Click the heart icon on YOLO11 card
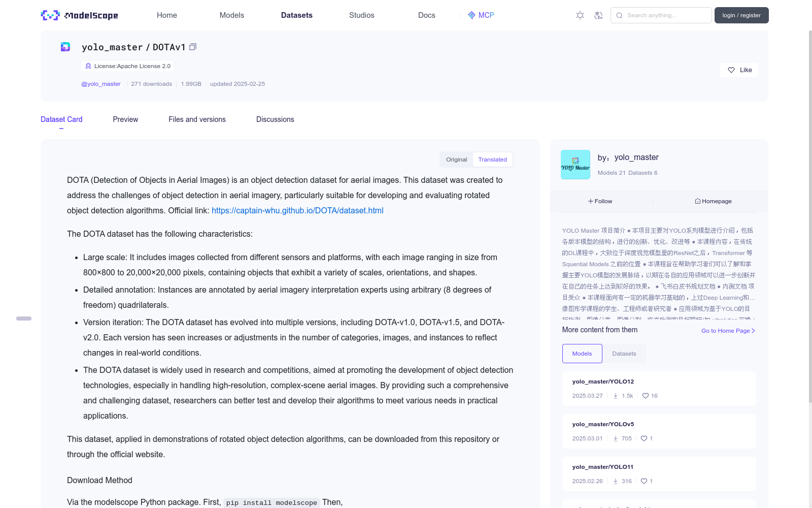Image resolution: width=812 pixels, height=508 pixels. (644, 481)
